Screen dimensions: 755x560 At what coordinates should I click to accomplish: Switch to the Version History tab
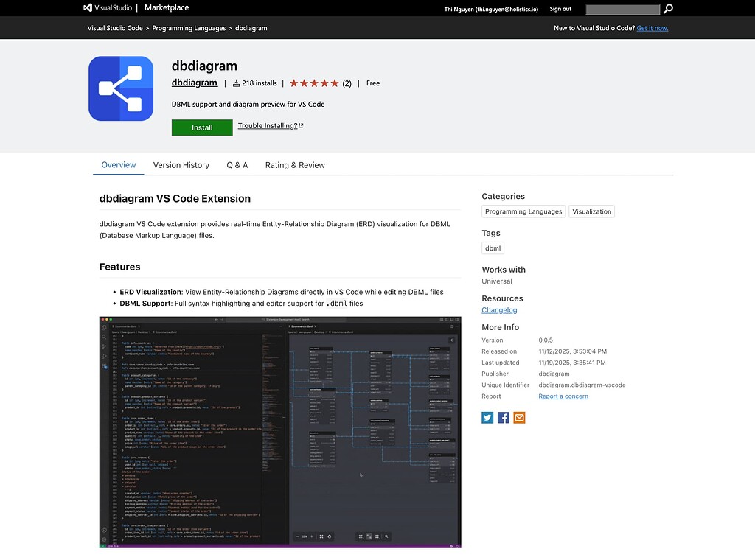[x=181, y=165]
